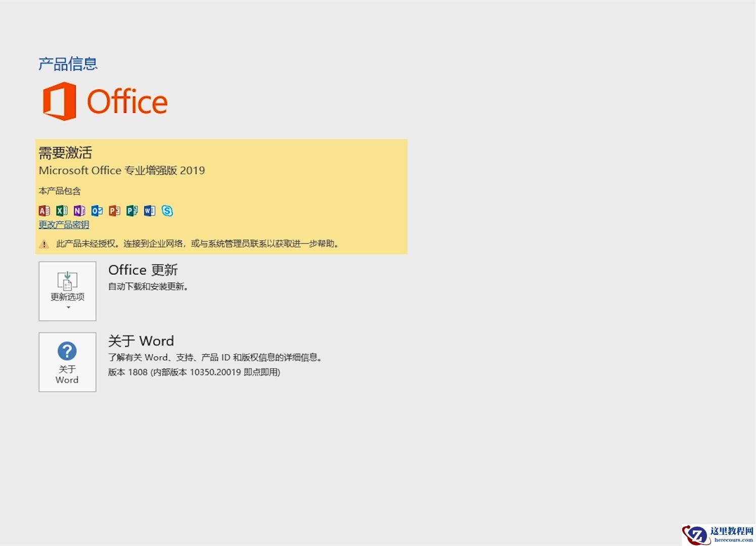Click the 更新选项 download icon
This screenshot has width=756, height=546.
click(67, 281)
